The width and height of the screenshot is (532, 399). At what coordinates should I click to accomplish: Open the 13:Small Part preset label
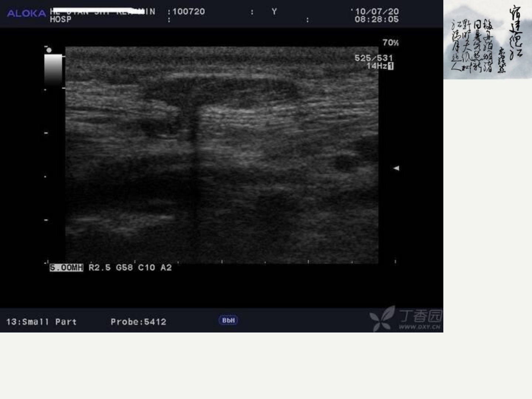(x=41, y=322)
